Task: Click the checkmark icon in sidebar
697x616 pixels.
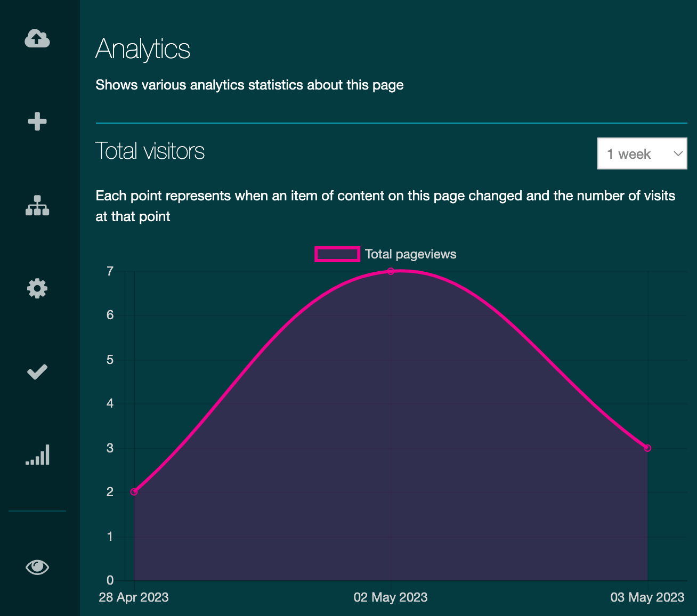Action: pos(37,371)
